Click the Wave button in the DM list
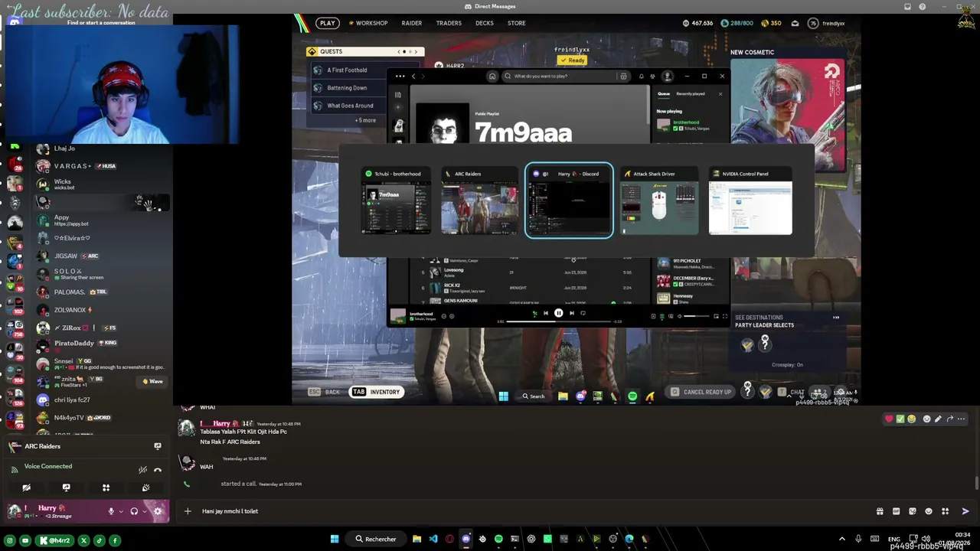This screenshot has width=980, height=551. 152,381
